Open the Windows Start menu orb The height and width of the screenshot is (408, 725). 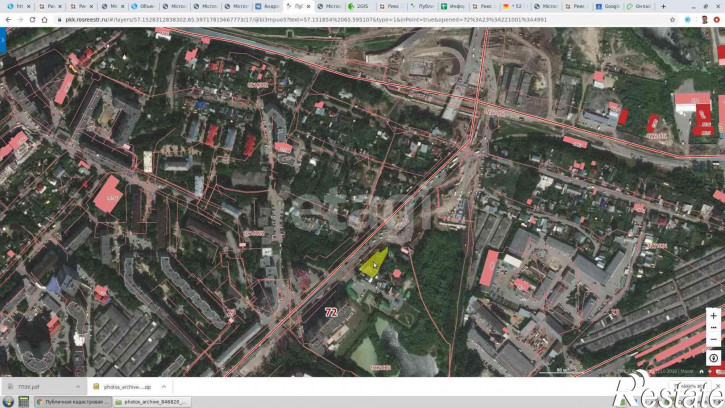8,402
